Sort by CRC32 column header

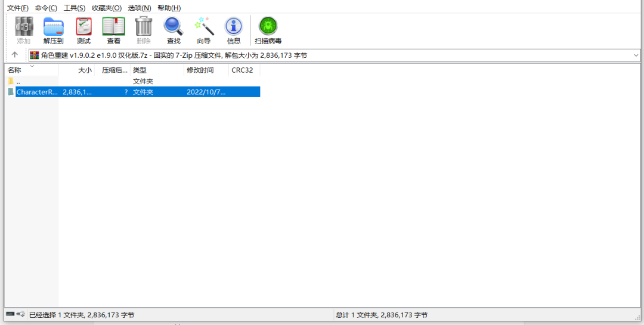coord(244,70)
